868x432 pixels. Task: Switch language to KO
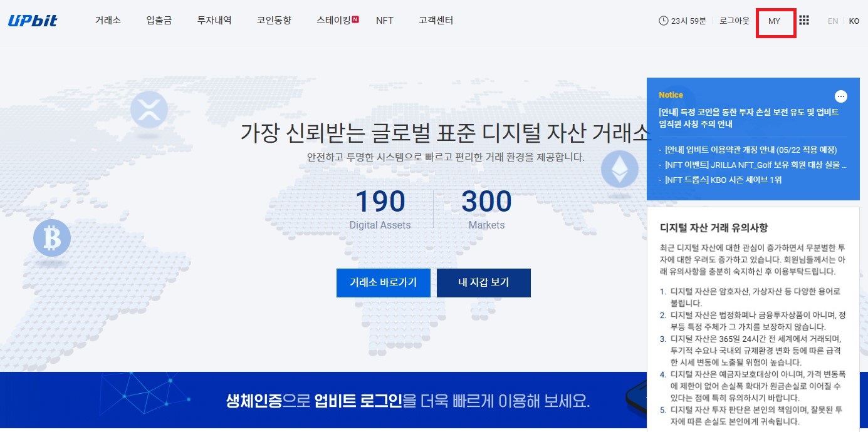[854, 21]
